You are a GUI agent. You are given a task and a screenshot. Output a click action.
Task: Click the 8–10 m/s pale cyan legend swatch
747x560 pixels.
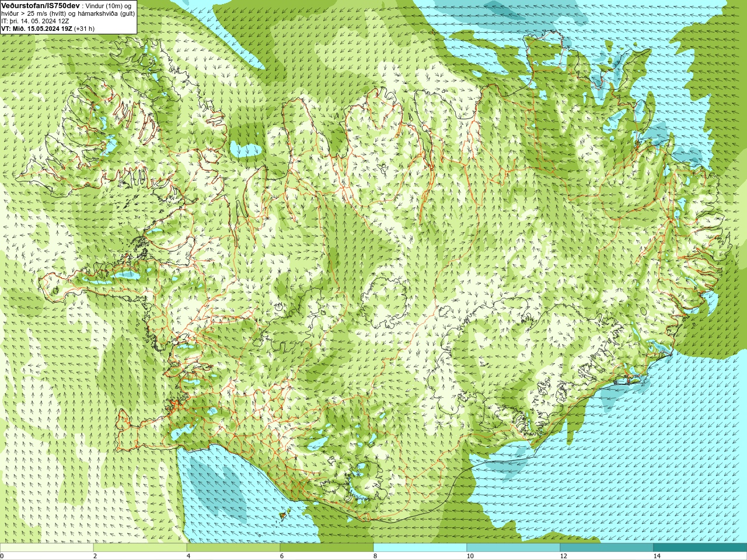click(x=420, y=547)
